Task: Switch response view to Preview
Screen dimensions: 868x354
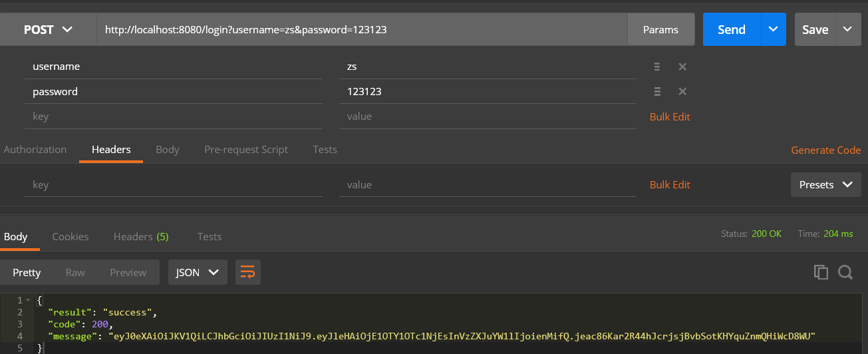Action: (128, 272)
